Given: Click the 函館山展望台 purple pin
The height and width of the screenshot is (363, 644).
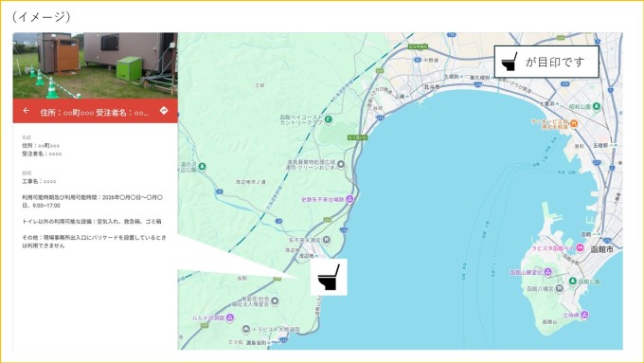Looking at the screenshot, I should (547, 272).
